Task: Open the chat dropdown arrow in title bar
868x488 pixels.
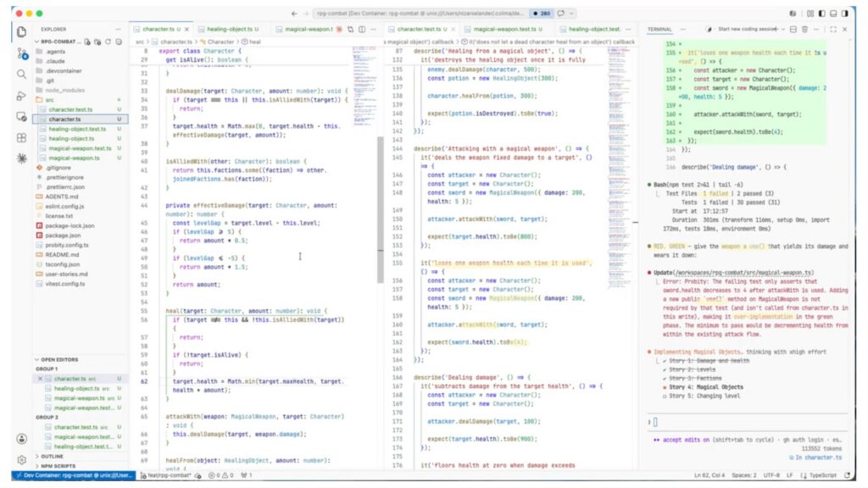Action: coord(571,14)
